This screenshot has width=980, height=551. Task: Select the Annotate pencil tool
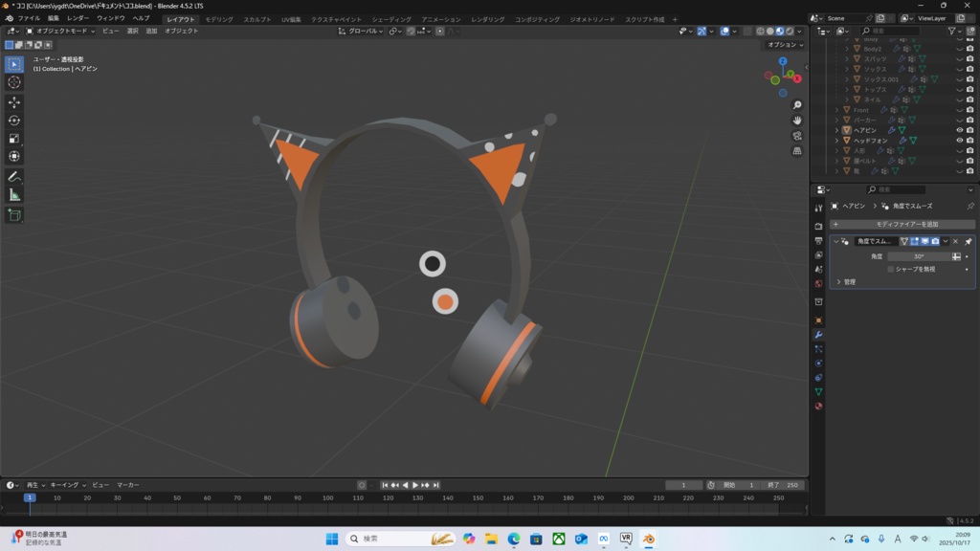[x=14, y=177]
